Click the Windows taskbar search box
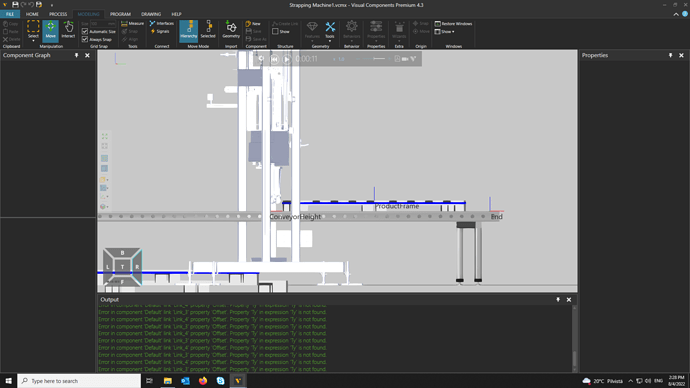Image resolution: width=690 pixels, height=388 pixels. [x=79, y=381]
